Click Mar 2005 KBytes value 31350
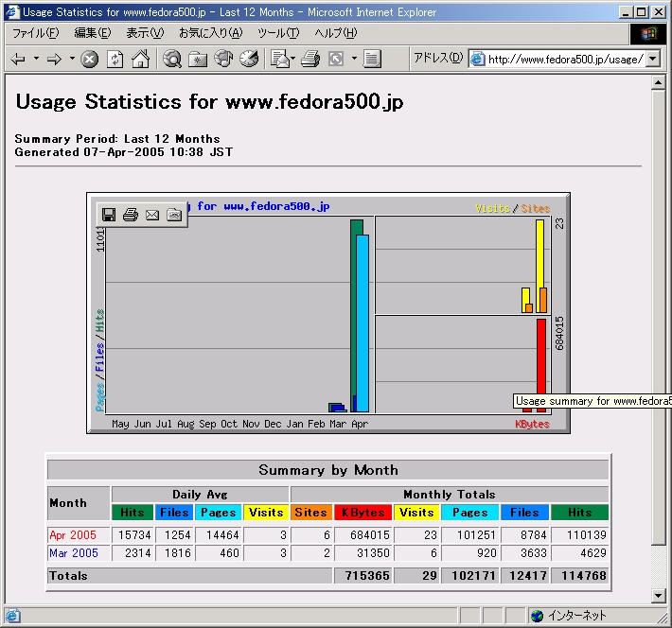 tap(373, 553)
